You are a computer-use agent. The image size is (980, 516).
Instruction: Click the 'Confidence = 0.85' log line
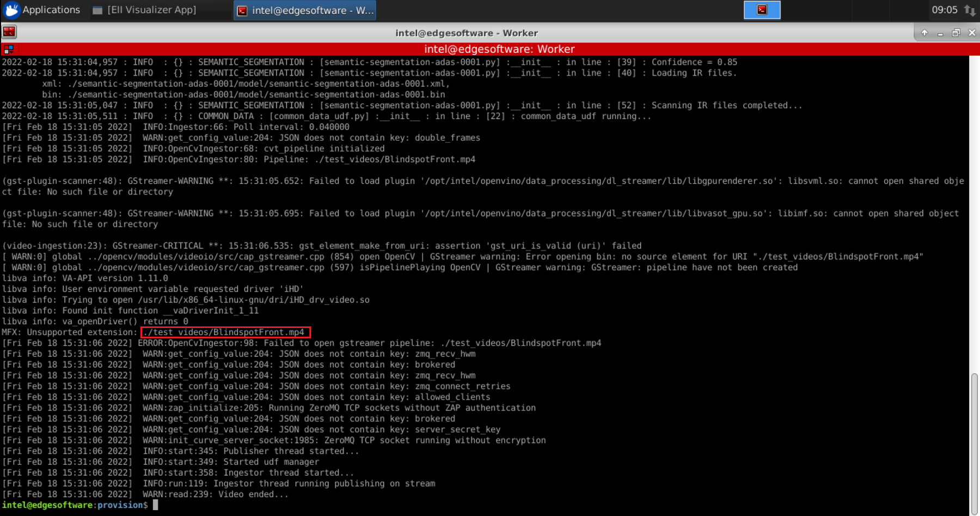[369, 62]
